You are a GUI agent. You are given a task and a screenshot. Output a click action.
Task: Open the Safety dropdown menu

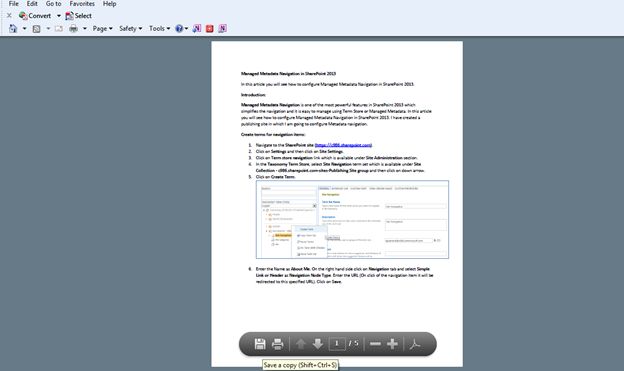131,29
